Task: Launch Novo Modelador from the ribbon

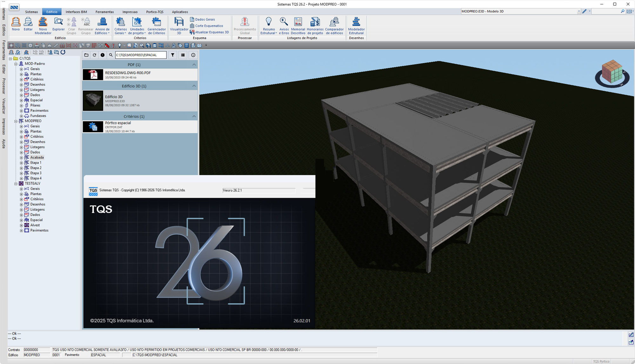Action: tap(43, 26)
